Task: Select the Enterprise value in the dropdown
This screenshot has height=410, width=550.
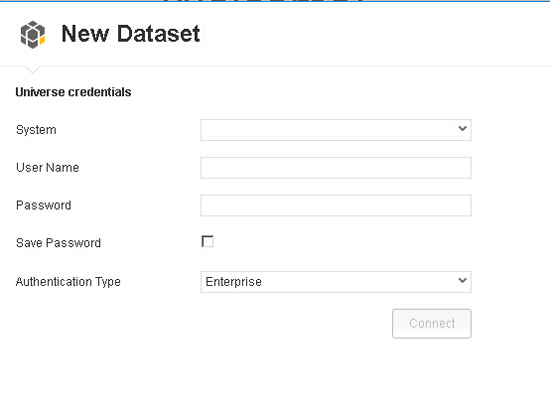Action: [233, 282]
